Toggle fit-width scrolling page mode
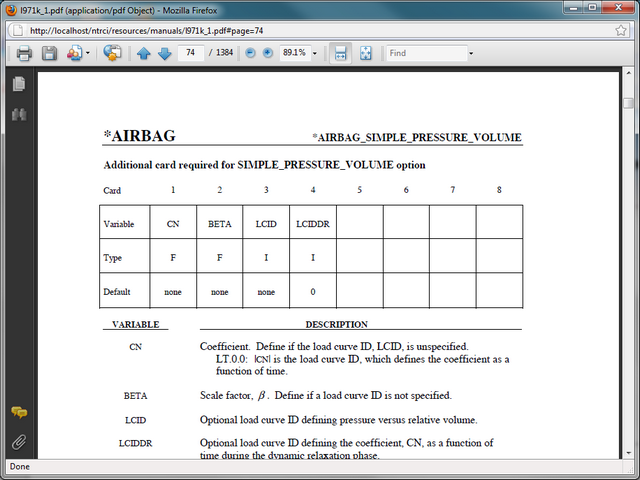The height and width of the screenshot is (480, 640). 340,53
